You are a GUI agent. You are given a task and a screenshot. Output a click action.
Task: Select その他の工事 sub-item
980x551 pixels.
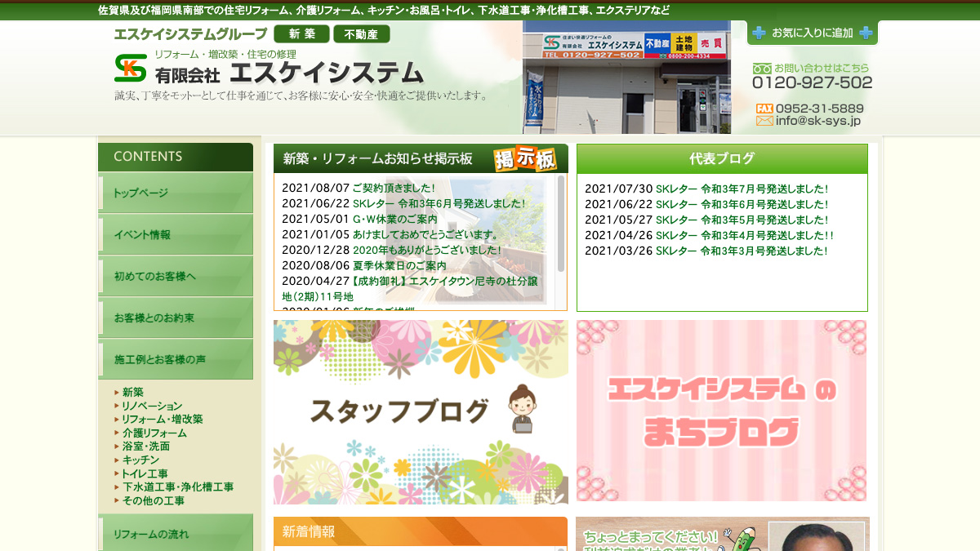point(154,500)
